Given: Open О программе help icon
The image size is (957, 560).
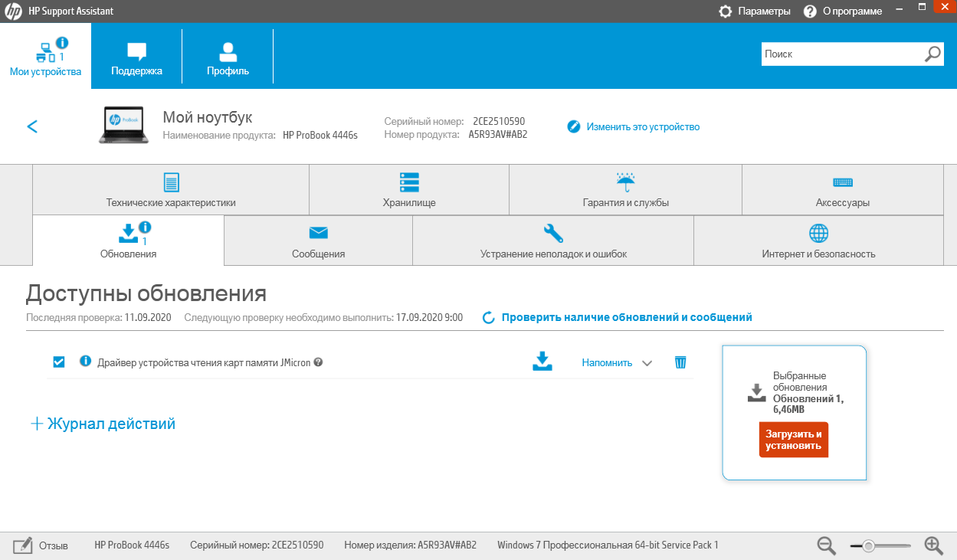Looking at the screenshot, I should tap(810, 11).
